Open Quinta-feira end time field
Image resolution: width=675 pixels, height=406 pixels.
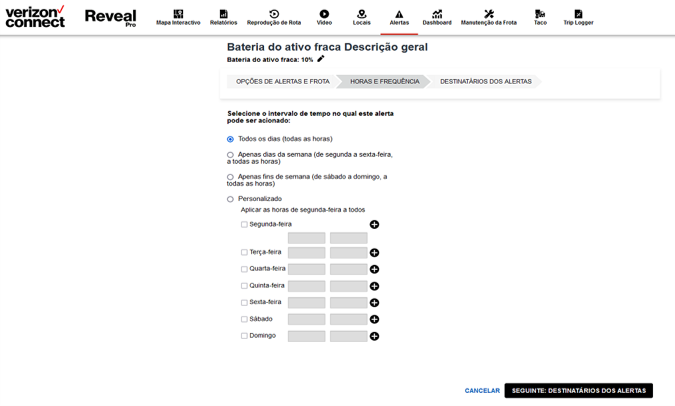pyautogui.click(x=349, y=286)
